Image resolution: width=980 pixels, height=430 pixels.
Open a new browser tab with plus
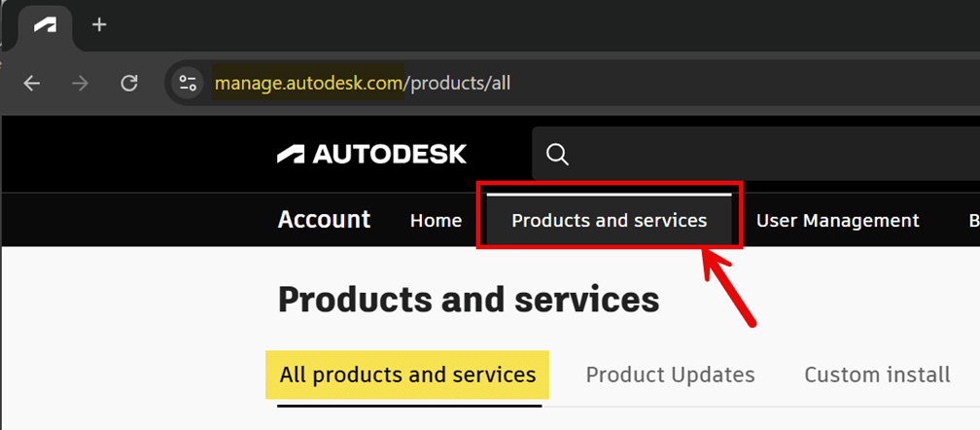[x=99, y=24]
